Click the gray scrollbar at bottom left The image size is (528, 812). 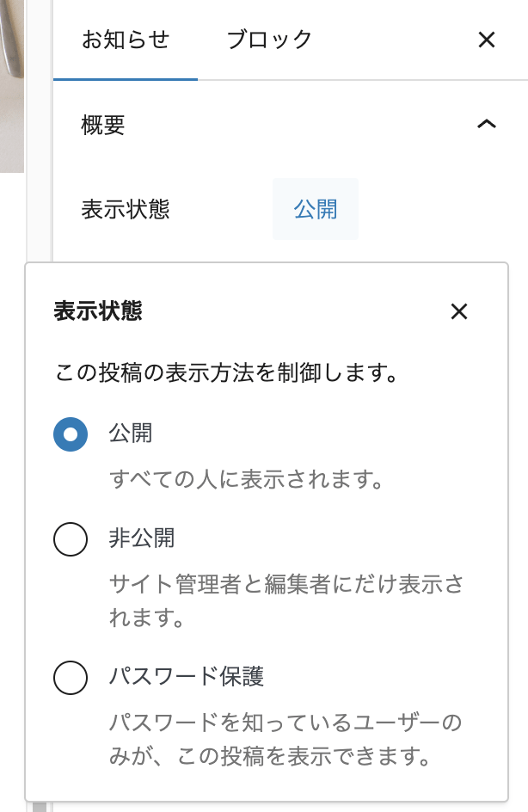(38, 805)
